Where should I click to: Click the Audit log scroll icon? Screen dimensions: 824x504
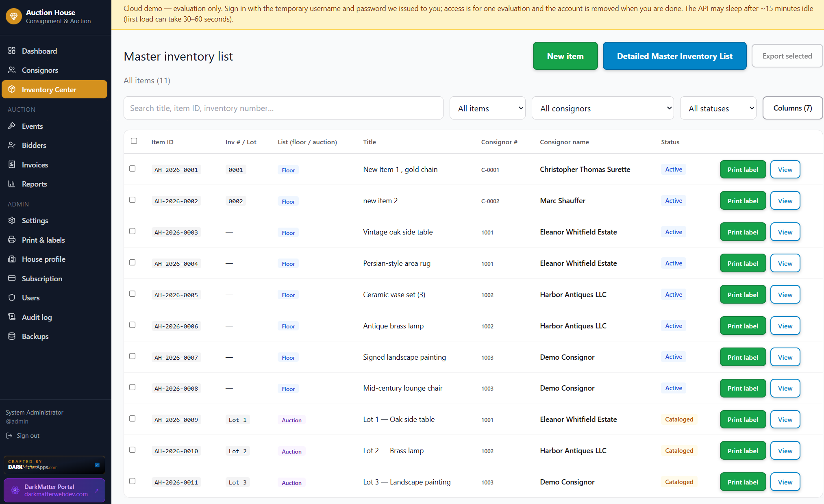coord(12,317)
